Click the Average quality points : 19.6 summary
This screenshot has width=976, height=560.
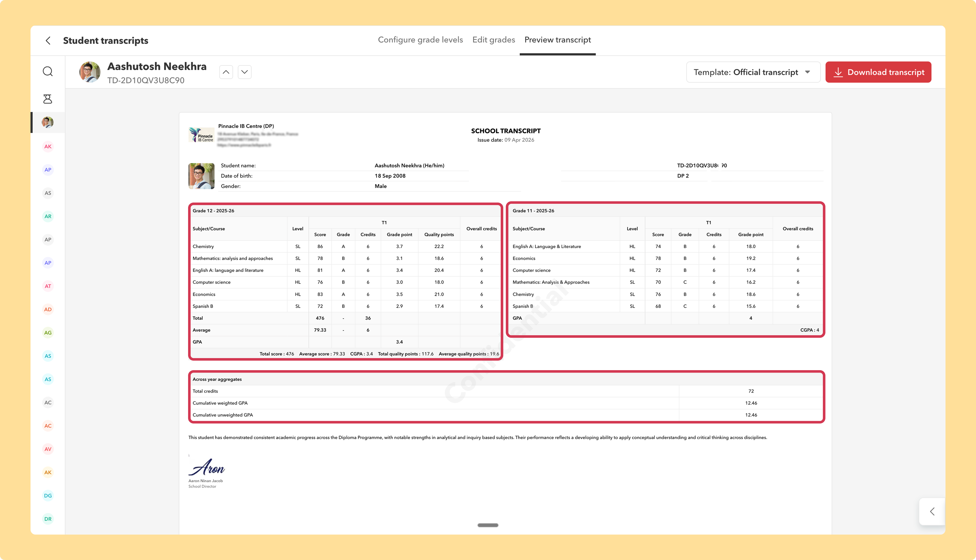pyautogui.click(x=469, y=354)
